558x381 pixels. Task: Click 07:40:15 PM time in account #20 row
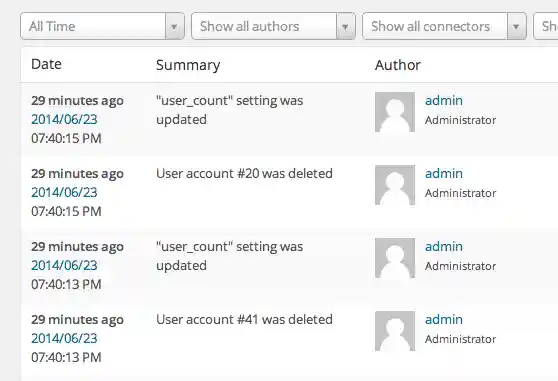click(x=66, y=211)
